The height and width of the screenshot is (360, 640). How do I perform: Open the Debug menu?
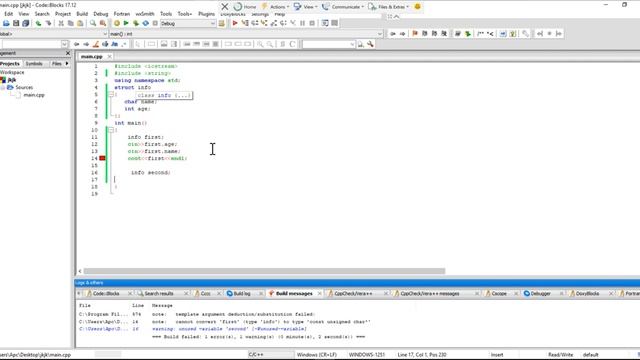click(x=100, y=14)
